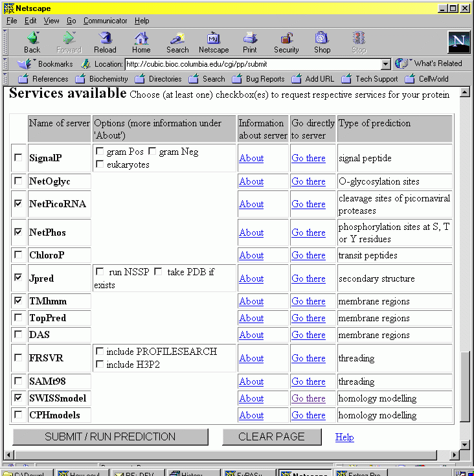
Task: Click the vertical scrollbar up arrow
Action: (464, 92)
